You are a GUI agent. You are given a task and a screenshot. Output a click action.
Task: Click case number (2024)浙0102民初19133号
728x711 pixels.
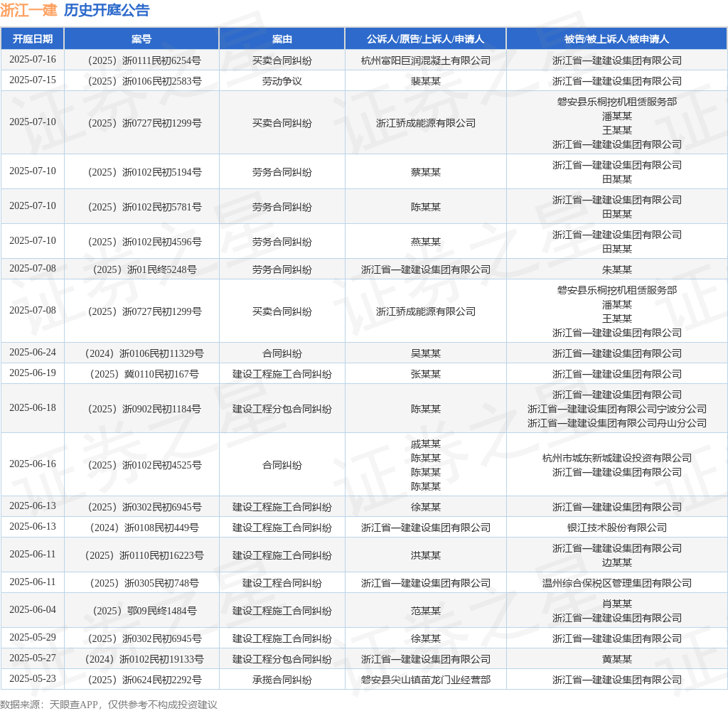tap(145, 659)
